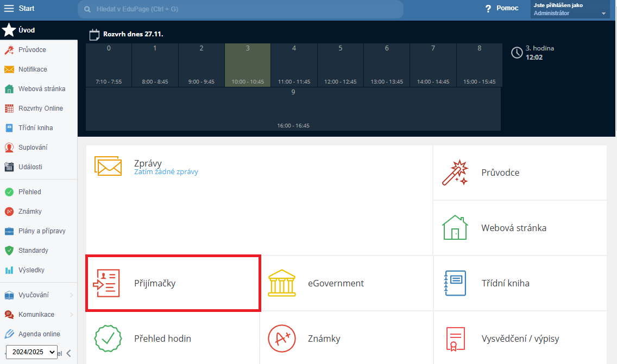Expand the Komunikace submenu chevron

[x=71, y=315]
